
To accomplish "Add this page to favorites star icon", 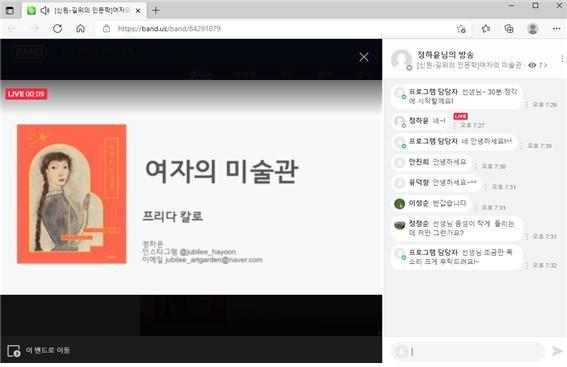I will click(x=461, y=29).
